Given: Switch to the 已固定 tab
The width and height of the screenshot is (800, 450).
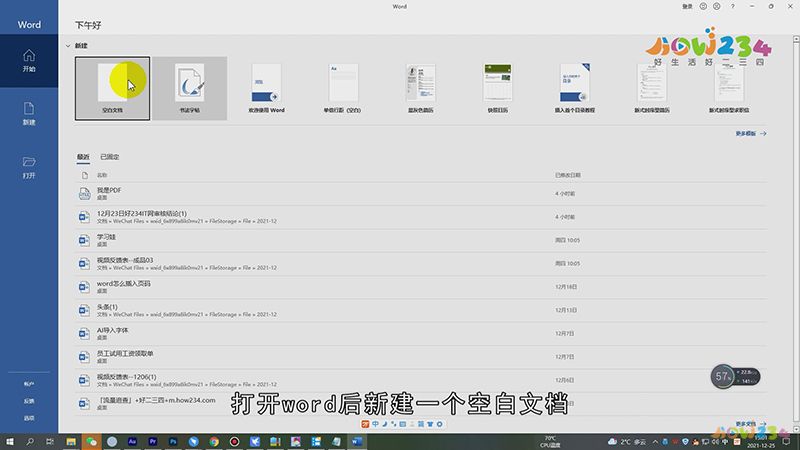Looking at the screenshot, I should click(110, 157).
